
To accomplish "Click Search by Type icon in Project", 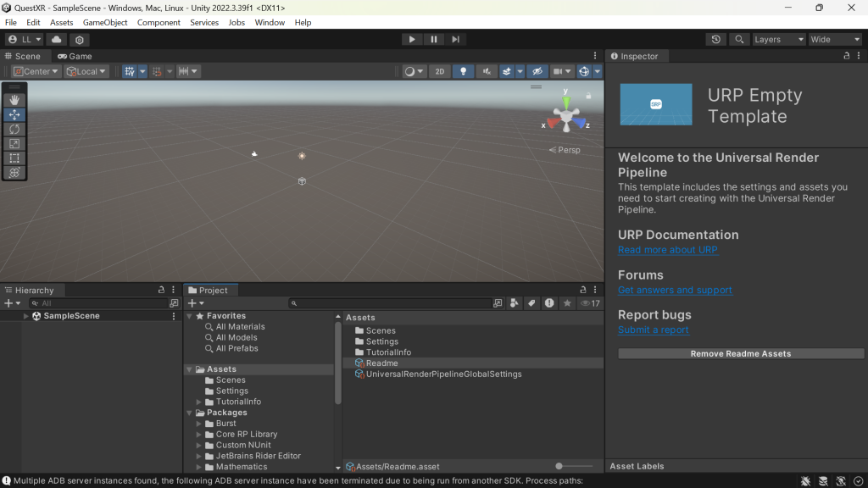I will click(x=515, y=303).
